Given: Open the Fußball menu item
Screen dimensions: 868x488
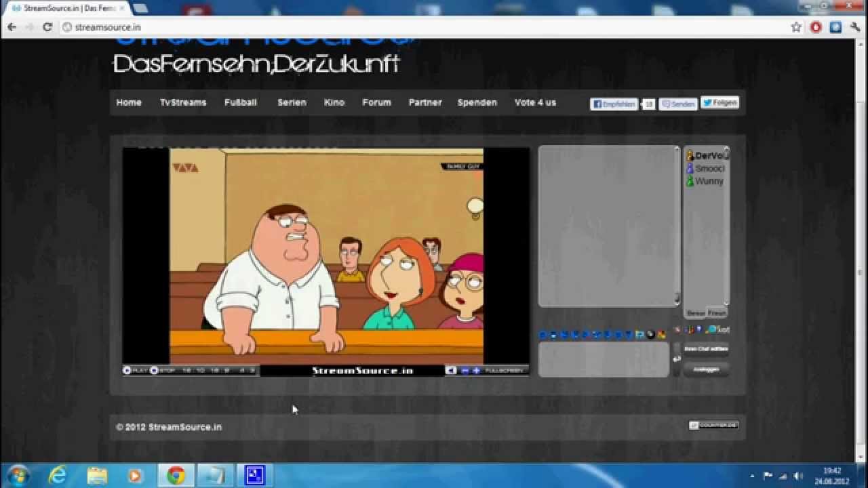Looking at the screenshot, I should tap(241, 102).
